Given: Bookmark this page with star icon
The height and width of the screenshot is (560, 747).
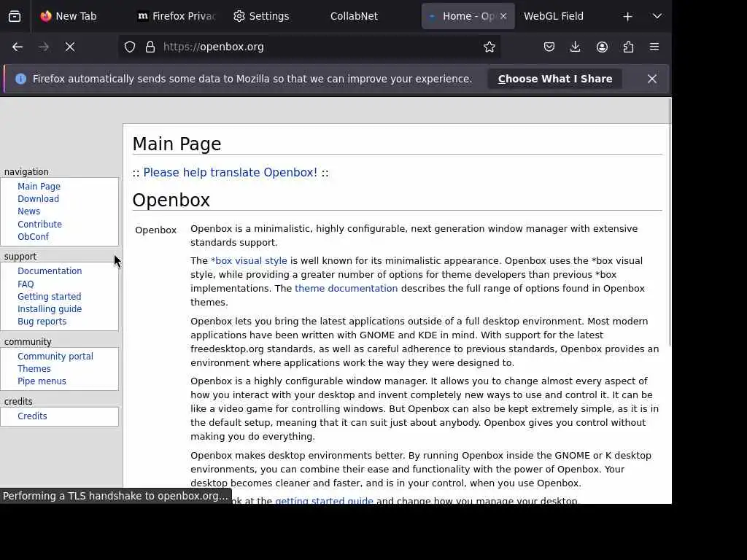Looking at the screenshot, I should [x=489, y=47].
